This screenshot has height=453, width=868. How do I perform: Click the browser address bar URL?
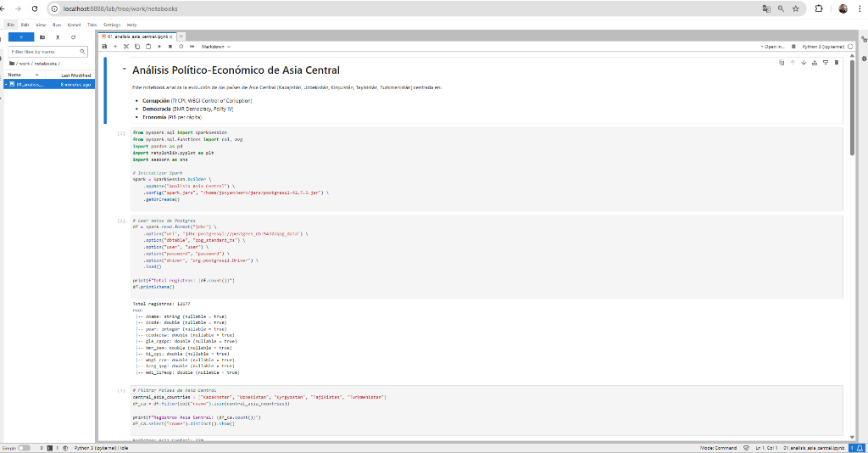point(120,8)
